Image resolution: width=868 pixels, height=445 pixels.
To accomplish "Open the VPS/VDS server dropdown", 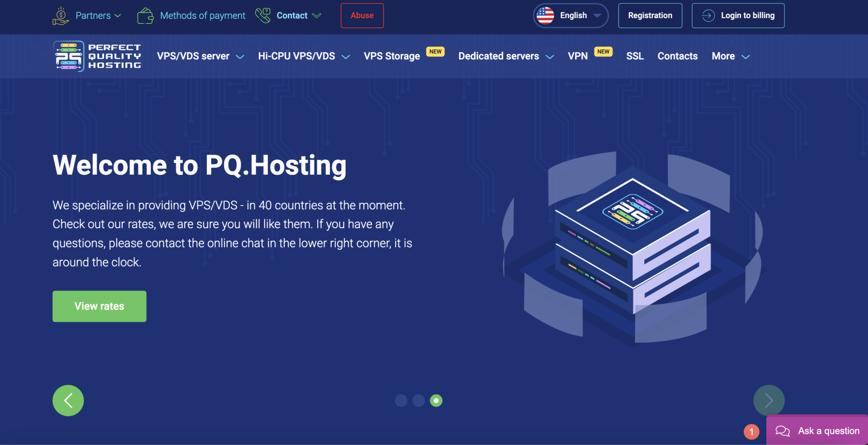I will click(x=200, y=56).
